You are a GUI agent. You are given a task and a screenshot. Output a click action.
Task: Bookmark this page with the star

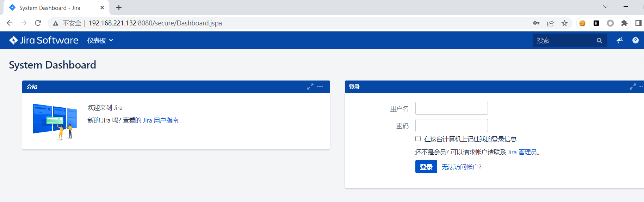tap(564, 23)
